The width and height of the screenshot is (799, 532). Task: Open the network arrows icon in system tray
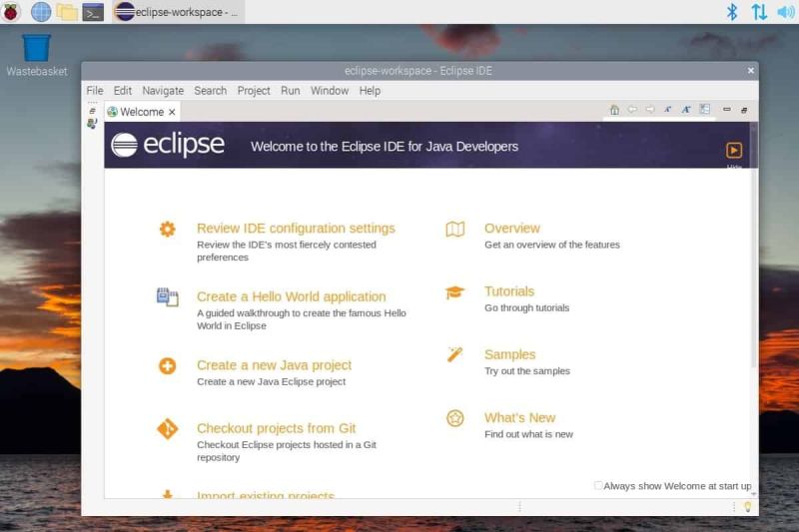759,12
